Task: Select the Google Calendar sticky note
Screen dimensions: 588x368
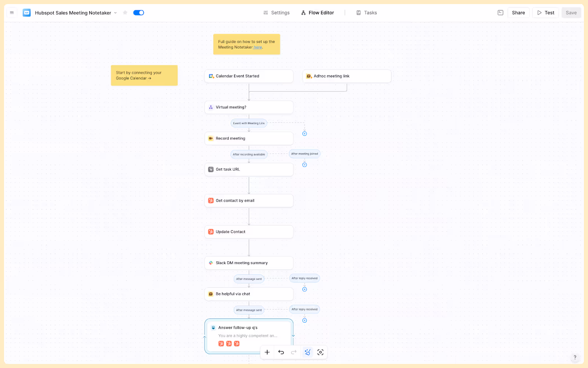Action: point(144,75)
